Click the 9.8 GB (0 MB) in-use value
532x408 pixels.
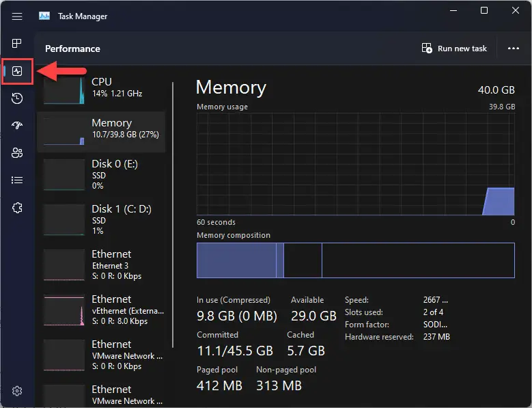[x=237, y=316]
